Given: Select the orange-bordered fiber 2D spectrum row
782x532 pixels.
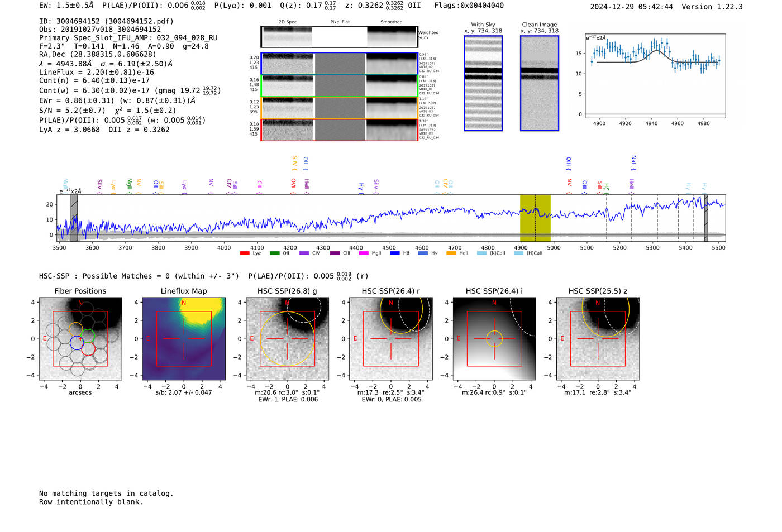Looking at the screenshot, I should (339, 108).
